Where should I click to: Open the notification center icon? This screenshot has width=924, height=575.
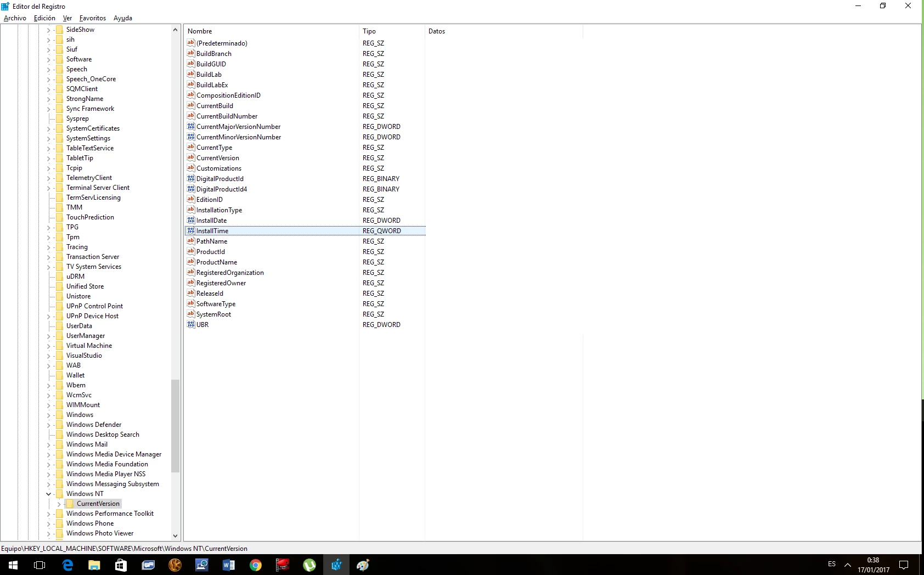pyautogui.click(x=904, y=565)
